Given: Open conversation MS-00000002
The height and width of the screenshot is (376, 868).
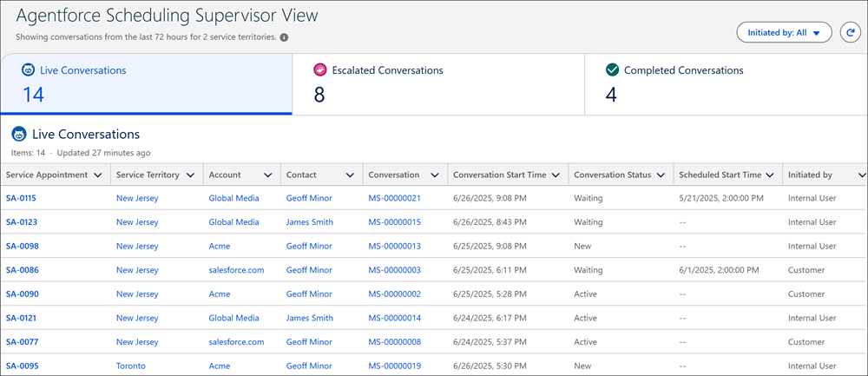Looking at the screenshot, I should [395, 294].
